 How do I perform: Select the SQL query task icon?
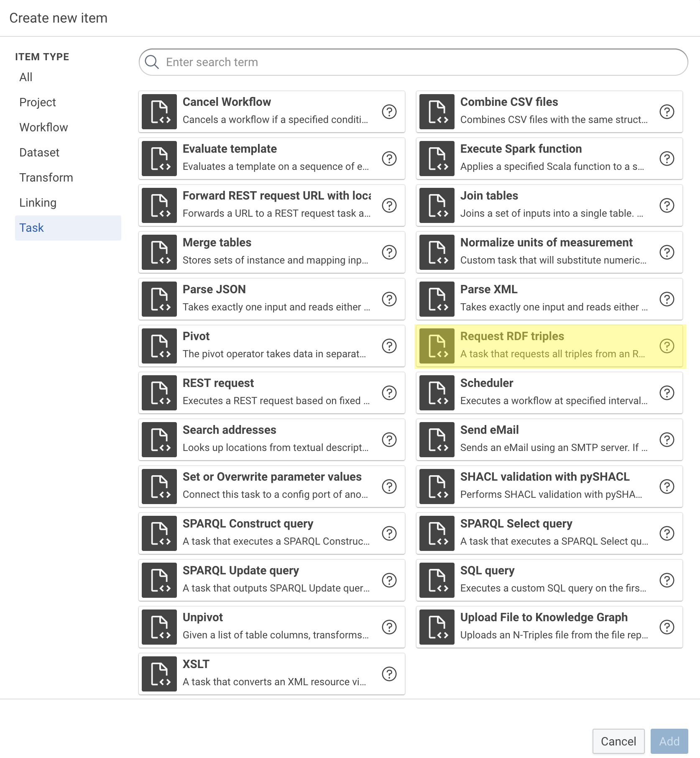coord(437,580)
